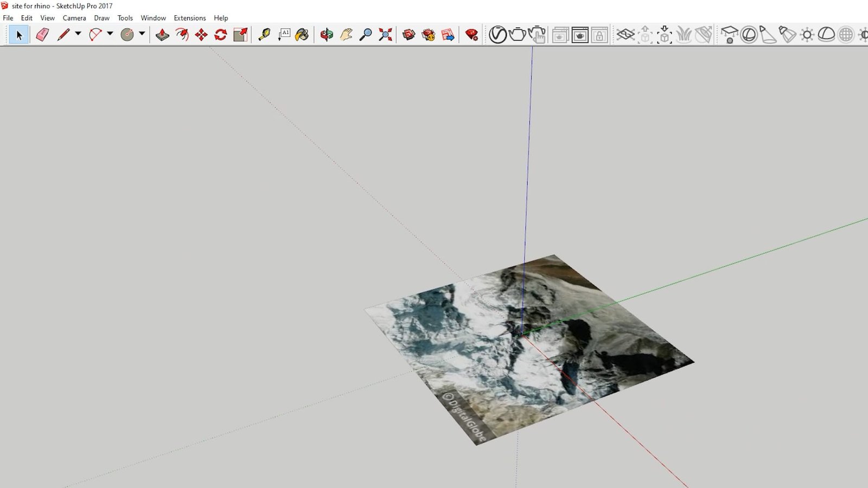868x488 pixels.
Task: Add a V-Ray Dome Light
Action: tap(826, 35)
